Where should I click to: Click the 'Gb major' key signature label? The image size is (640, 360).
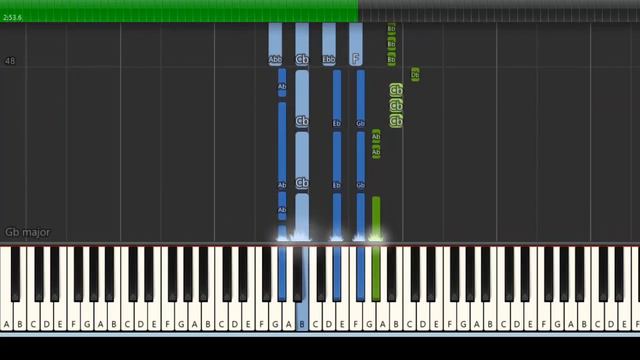pos(27,232)
